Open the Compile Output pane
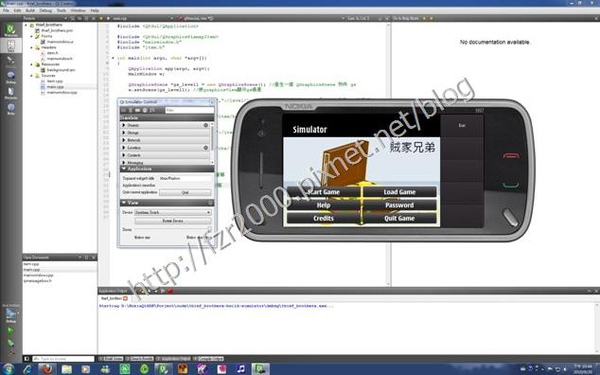Viewport: 600px width, 375px height. [x=209, y=359]
